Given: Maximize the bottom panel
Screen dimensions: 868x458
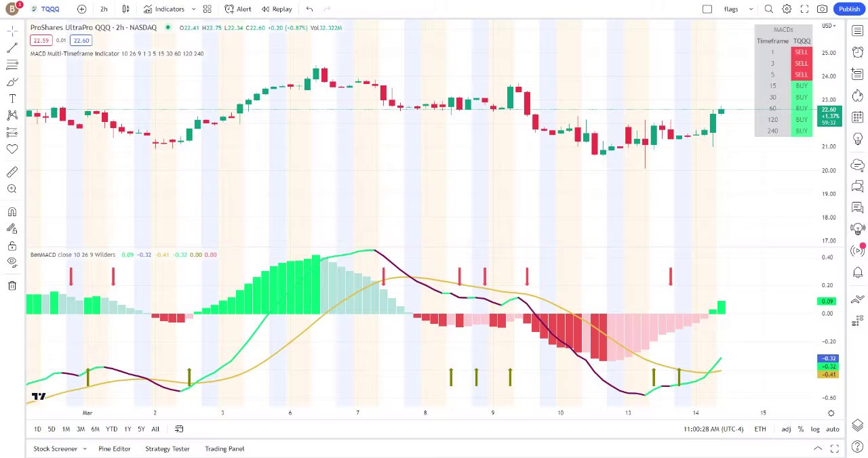Looking at the screenshot, I should click(x=835, y=449).
